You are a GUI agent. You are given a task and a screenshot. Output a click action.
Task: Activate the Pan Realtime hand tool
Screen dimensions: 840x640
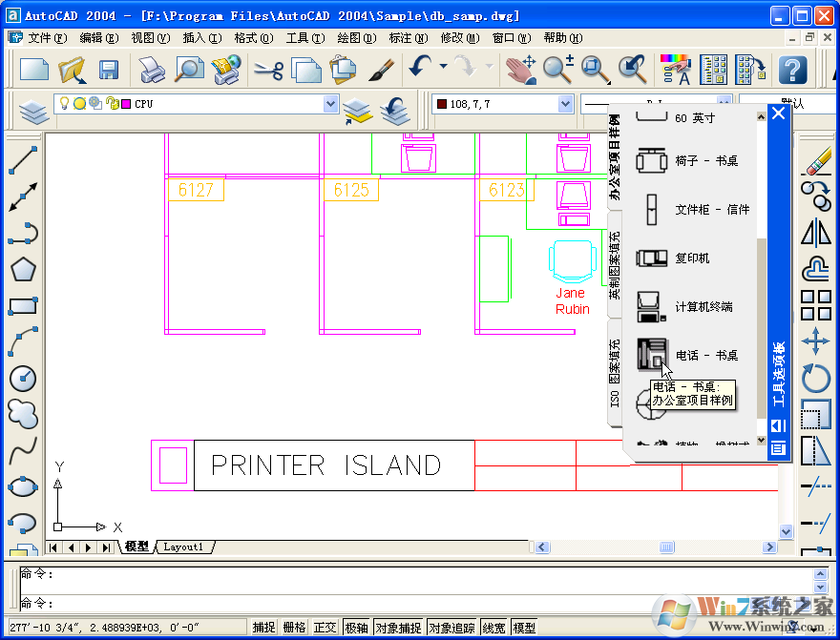519,70
